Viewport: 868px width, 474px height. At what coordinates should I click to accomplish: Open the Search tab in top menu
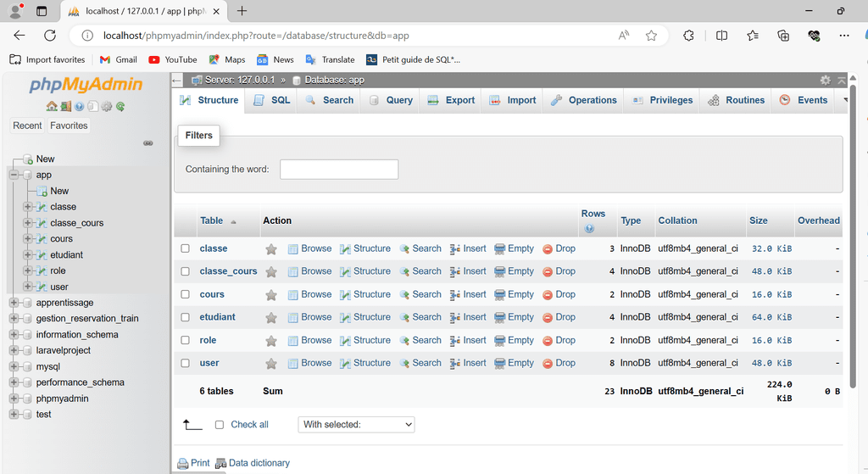(330, 100)
